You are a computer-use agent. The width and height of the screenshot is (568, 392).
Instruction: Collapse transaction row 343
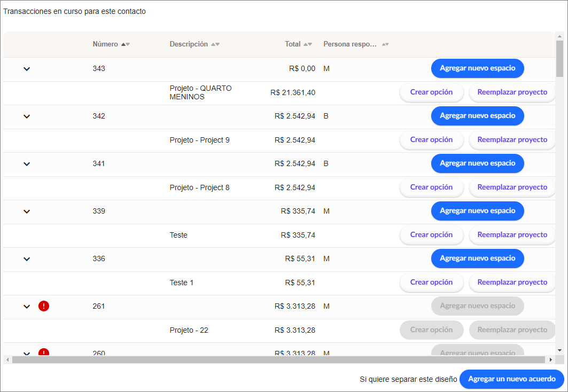tap(27, 69)
